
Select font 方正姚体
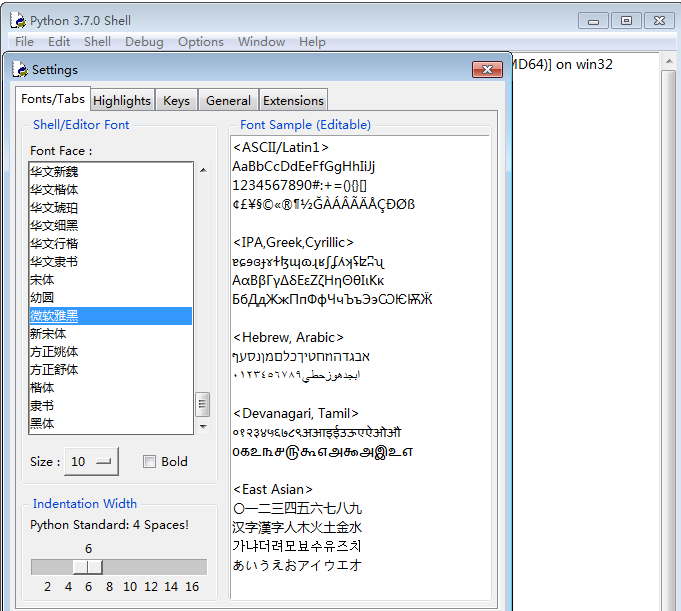point(110,352)
